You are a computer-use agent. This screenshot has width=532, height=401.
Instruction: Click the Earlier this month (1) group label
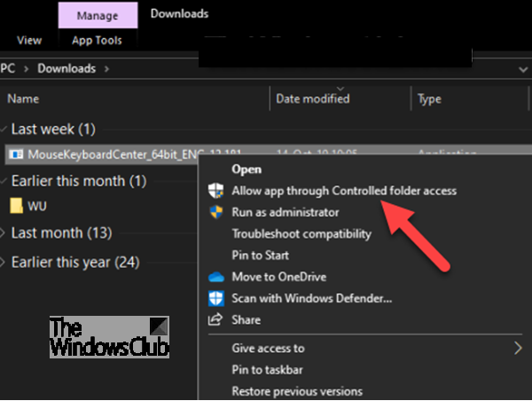[x=79, y=181]
